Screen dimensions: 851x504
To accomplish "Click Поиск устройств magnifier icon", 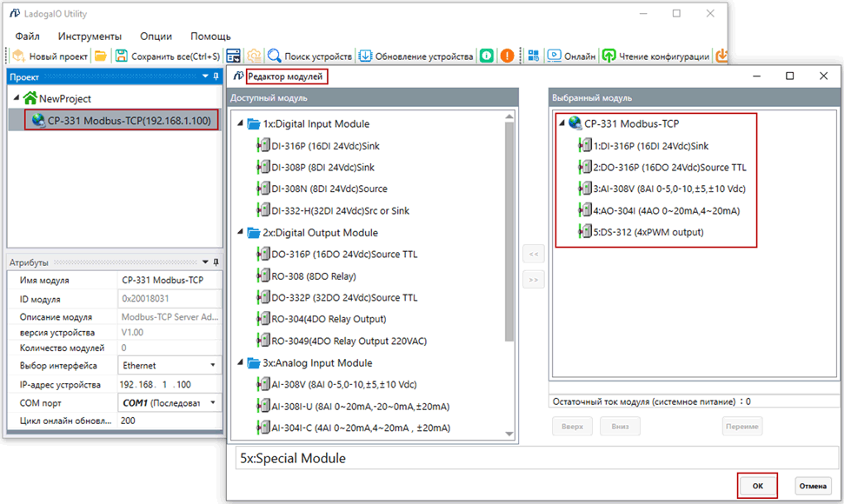I will point(274,56).
